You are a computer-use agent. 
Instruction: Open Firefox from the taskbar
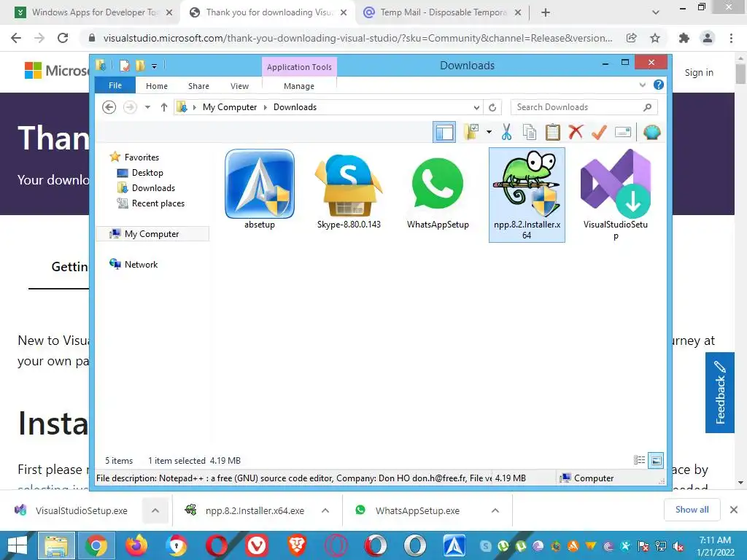coord(136,545)
